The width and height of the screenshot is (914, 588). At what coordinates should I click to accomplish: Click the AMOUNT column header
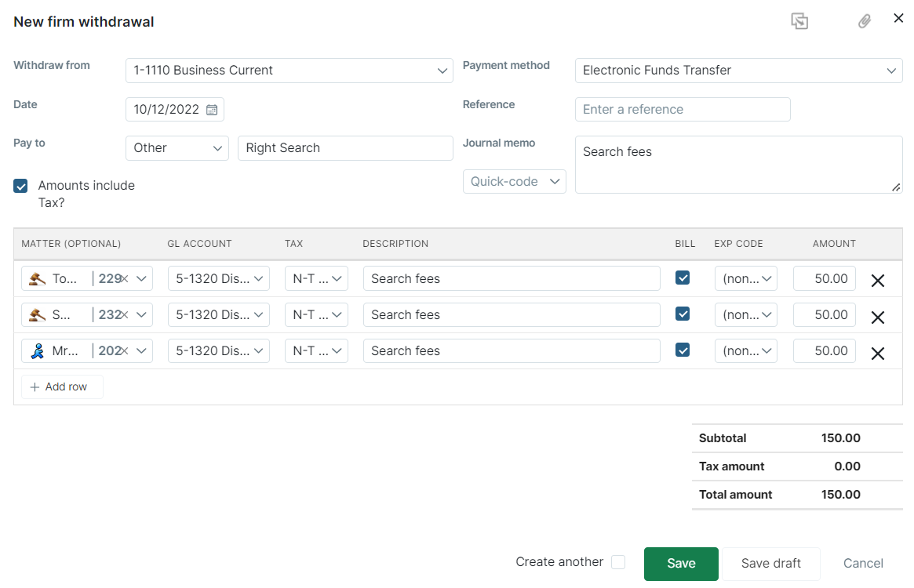point(834,244)
